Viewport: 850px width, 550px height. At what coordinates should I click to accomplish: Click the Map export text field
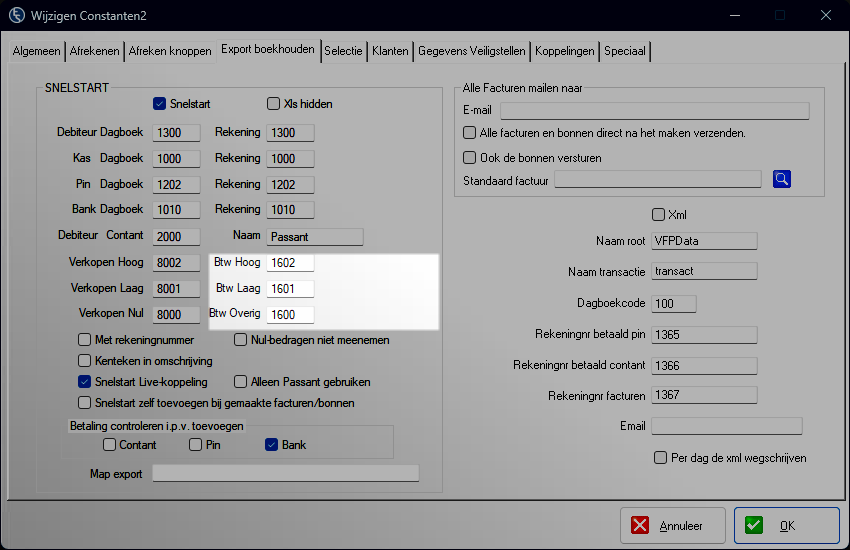285,474
